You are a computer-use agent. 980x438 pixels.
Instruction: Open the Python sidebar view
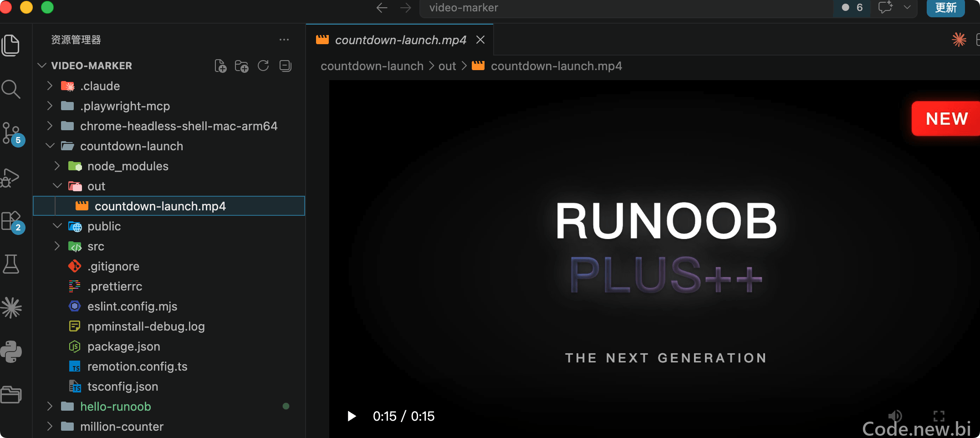pos(11,351)
